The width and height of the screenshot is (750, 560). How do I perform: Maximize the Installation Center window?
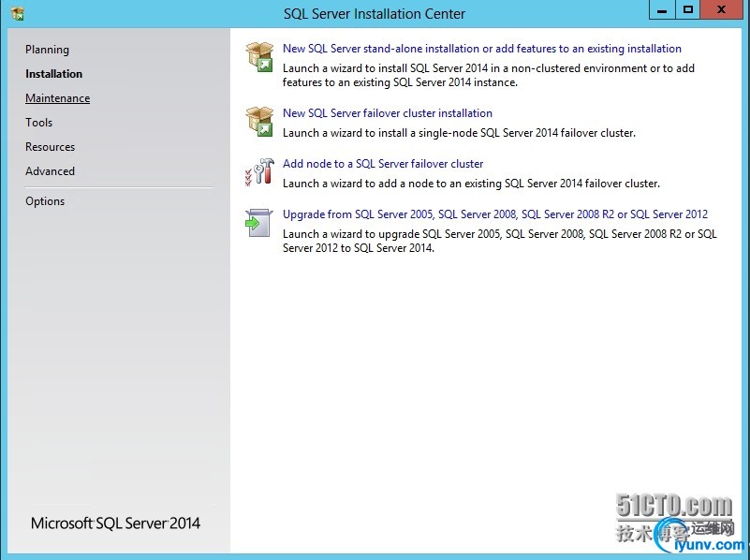click(688, 10)
